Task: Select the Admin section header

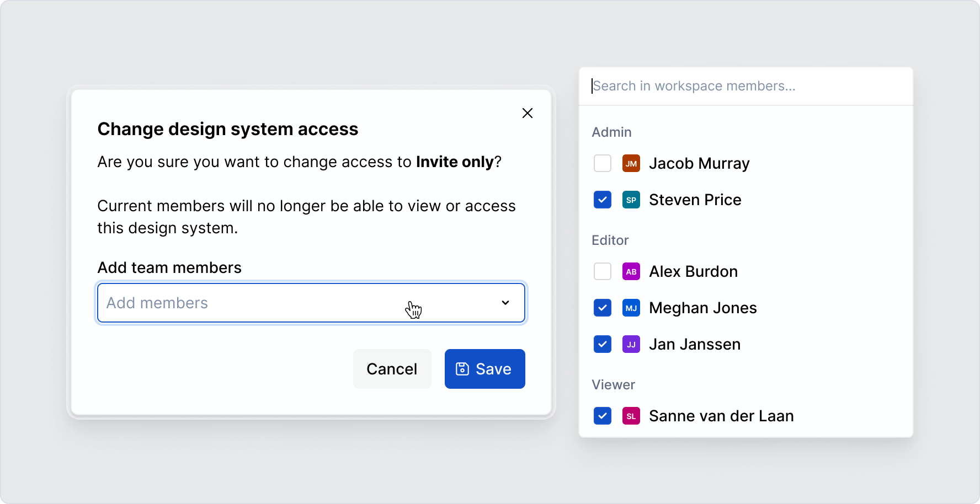Action: pyautogui.click(x=611, y=132)
